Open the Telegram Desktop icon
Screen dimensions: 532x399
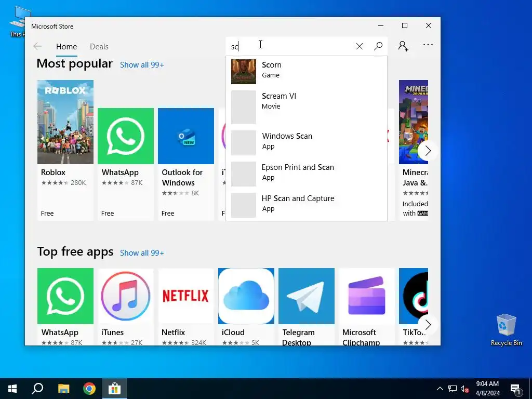tap(307, 296)
